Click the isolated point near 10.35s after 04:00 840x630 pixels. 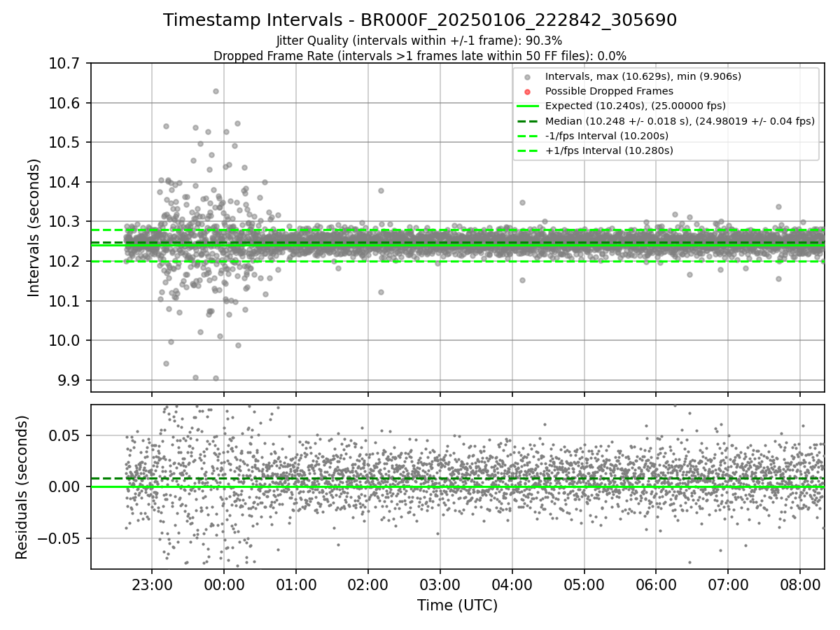tap(522, 202)
